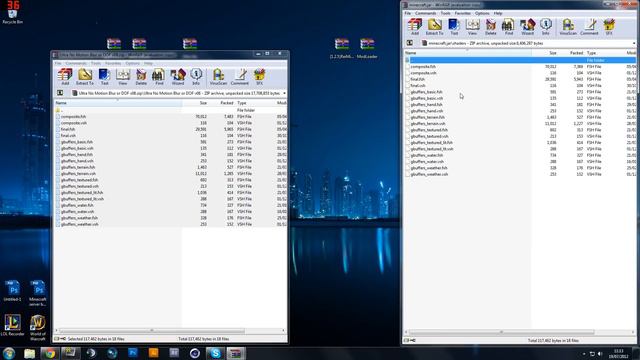Click Find in the Ultra No Motion Blur window
The width and height of the screenshot is (640, 360).
(x=159, y=77)
